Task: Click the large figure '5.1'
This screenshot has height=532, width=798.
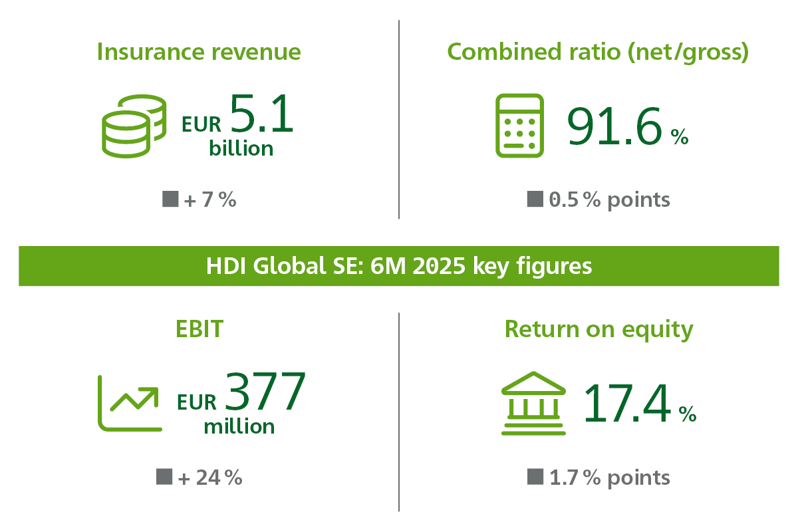Action: (261, 113)
